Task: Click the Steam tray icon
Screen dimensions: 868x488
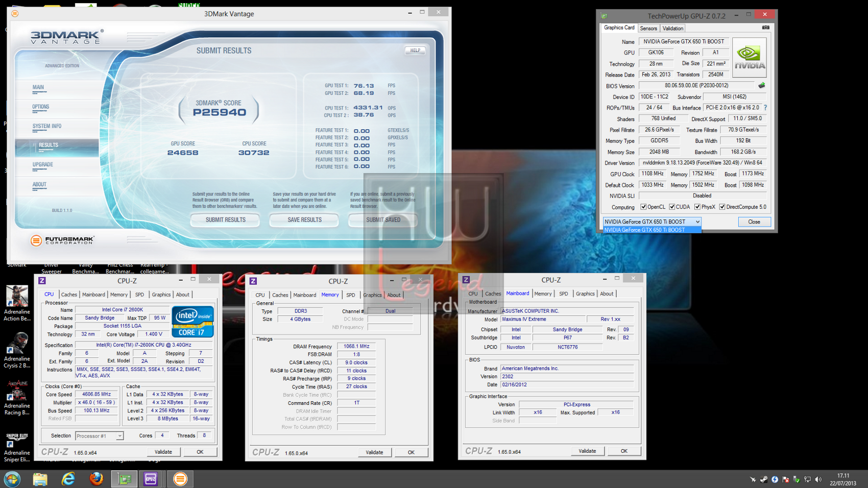Action: (764, 479)
